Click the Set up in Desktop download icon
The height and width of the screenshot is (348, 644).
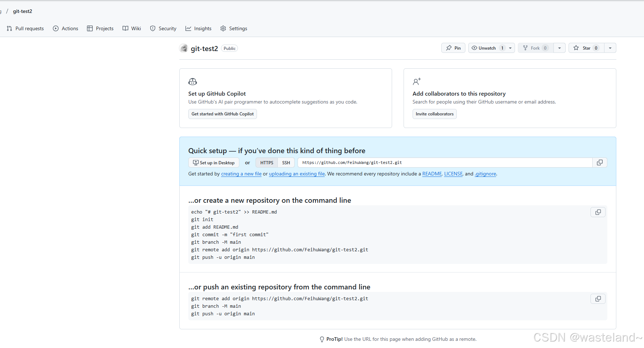click(196, 162)
